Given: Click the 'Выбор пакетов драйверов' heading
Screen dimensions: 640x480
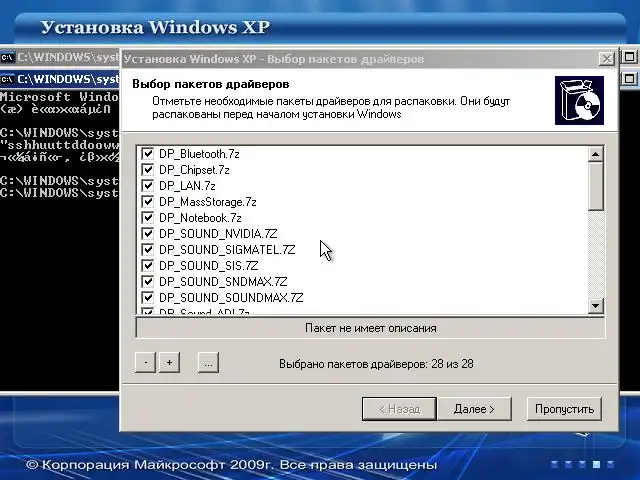Looking at the screenshot, I should point(211,84).
